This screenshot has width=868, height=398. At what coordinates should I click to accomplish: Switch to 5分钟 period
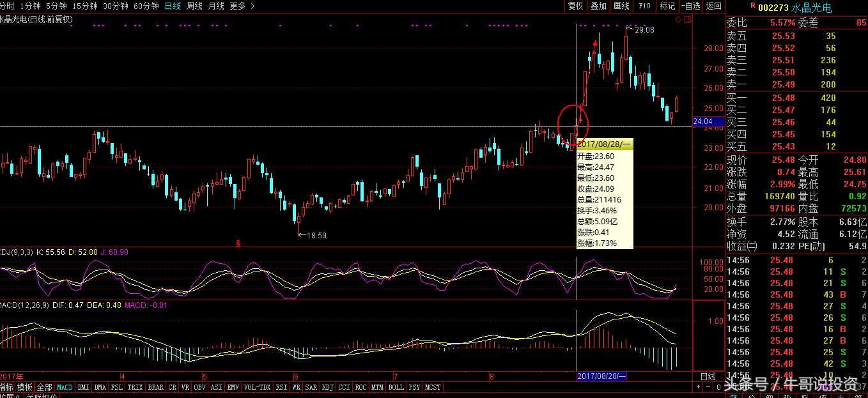click(56, 6)
